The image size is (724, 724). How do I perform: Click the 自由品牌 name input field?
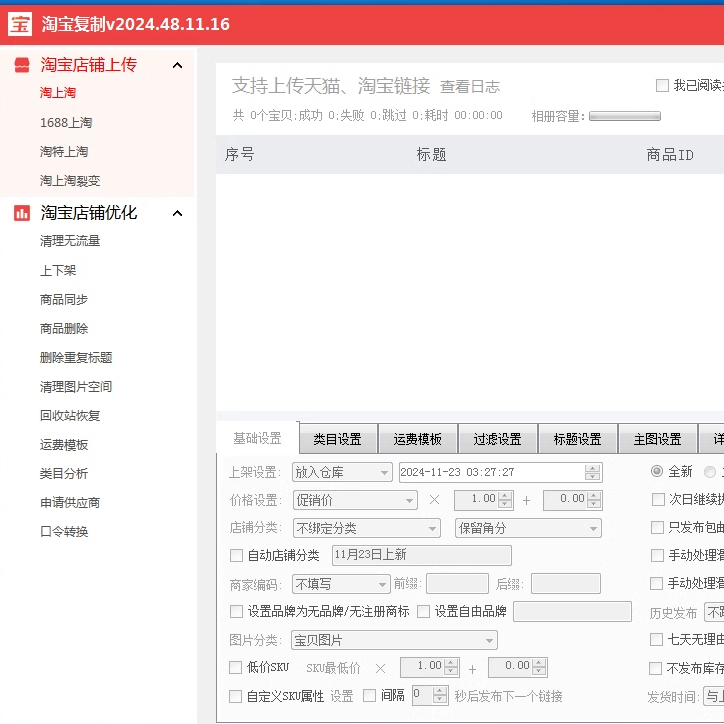click(572, 611)
